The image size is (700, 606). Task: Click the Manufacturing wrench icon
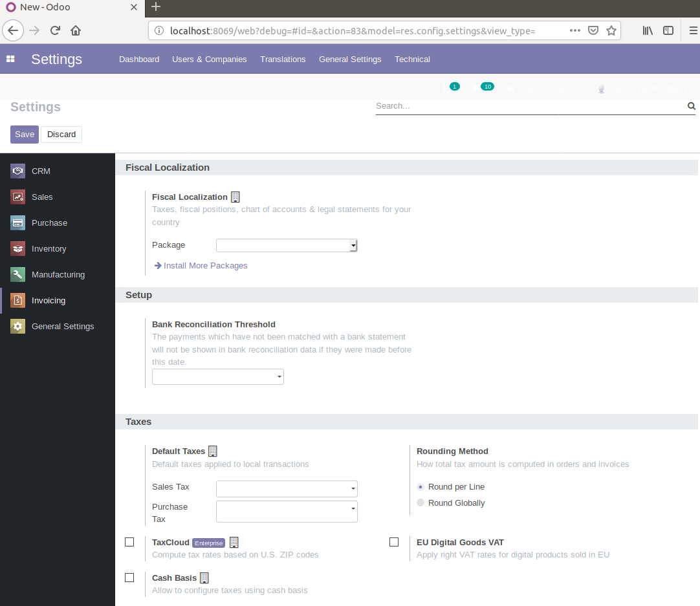pos(18,274)
